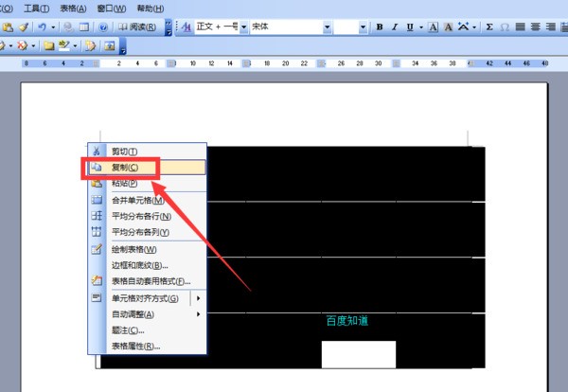The image size is (568, 392).
Task: Choose 合并单元格(M) in the context menu
Action: coord(148,200)
